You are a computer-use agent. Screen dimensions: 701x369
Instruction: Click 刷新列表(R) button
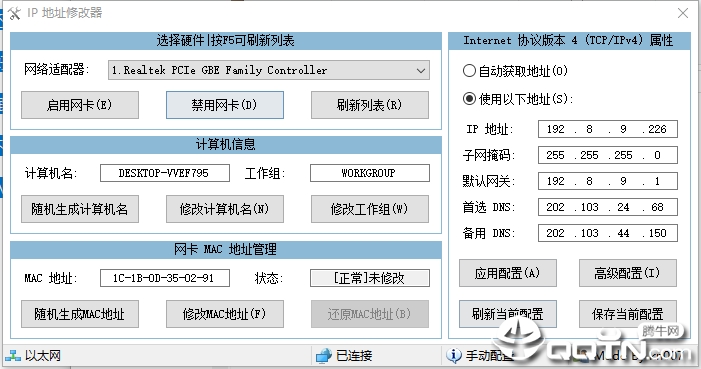click(370, 105)
